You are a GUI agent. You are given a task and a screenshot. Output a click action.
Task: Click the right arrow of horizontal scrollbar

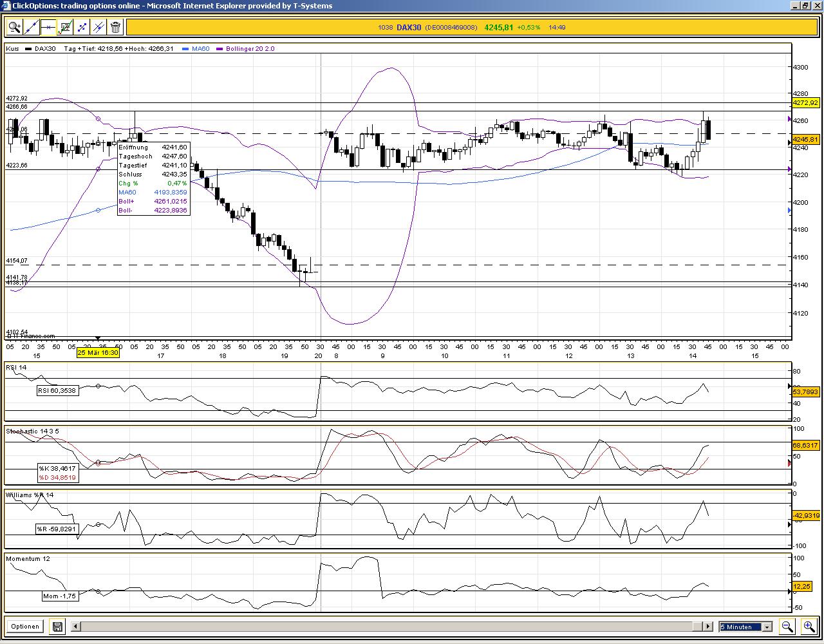click(707, 626)
